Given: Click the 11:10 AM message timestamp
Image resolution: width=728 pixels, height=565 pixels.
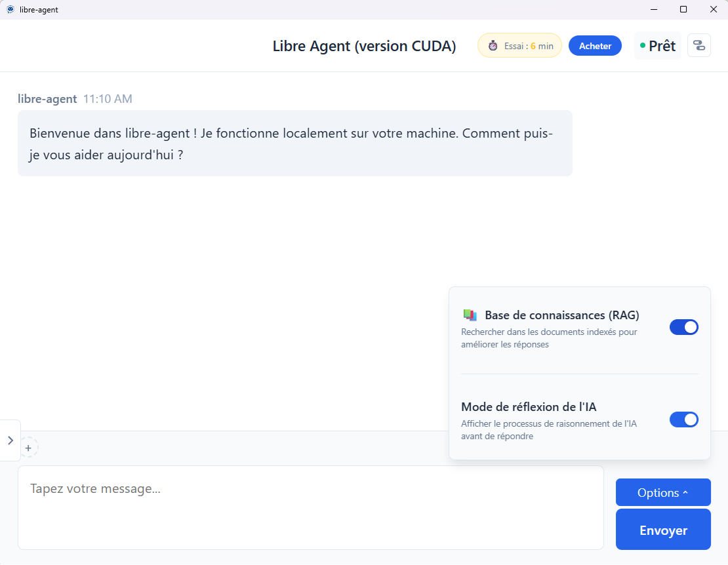Looking at the screenshot, I should (108, 99).
